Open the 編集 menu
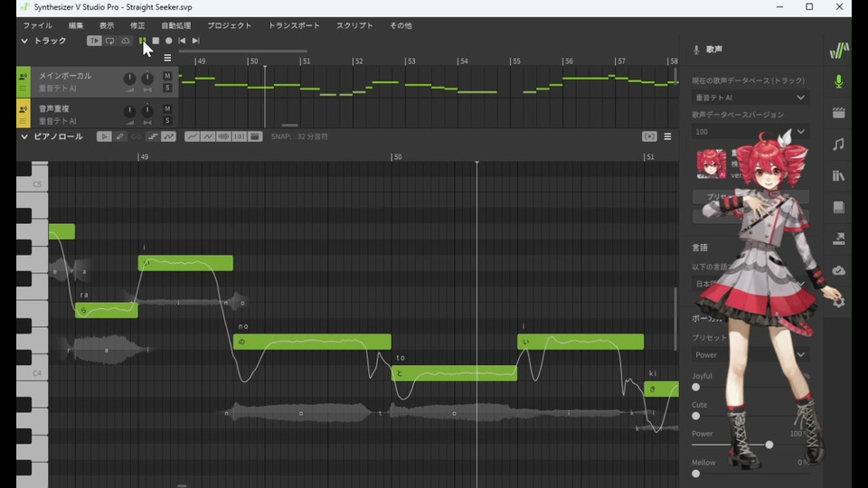 pos(76,25)
